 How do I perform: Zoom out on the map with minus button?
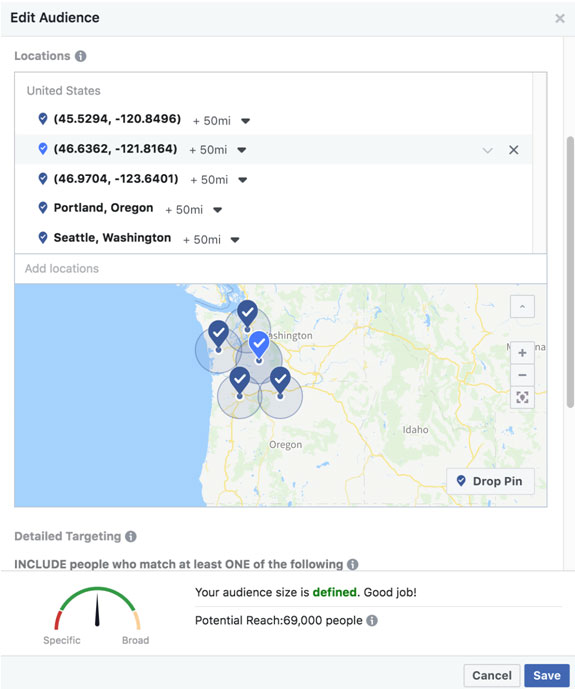click(x=522, y=375)
